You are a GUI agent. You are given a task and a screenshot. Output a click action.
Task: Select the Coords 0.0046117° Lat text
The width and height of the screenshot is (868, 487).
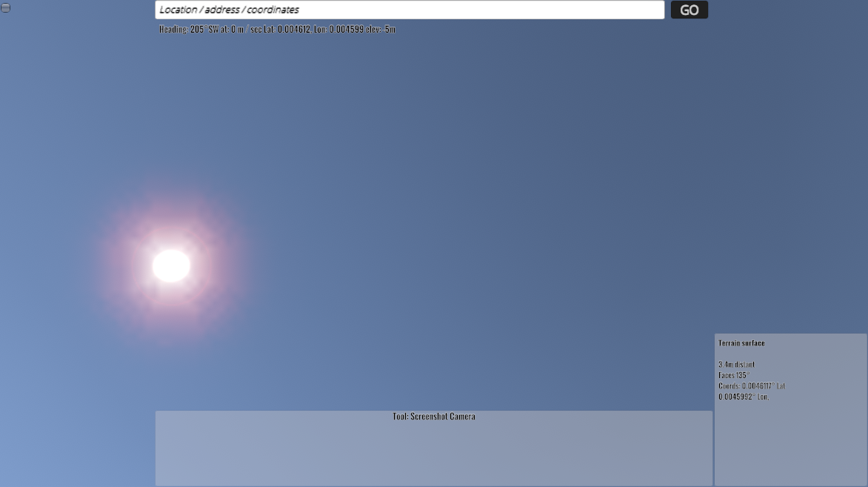point(751,386)
